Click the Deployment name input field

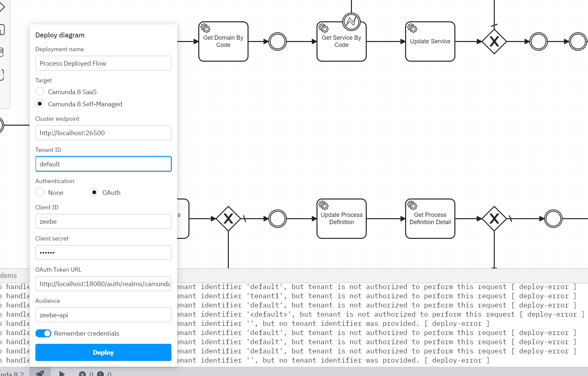103,63
